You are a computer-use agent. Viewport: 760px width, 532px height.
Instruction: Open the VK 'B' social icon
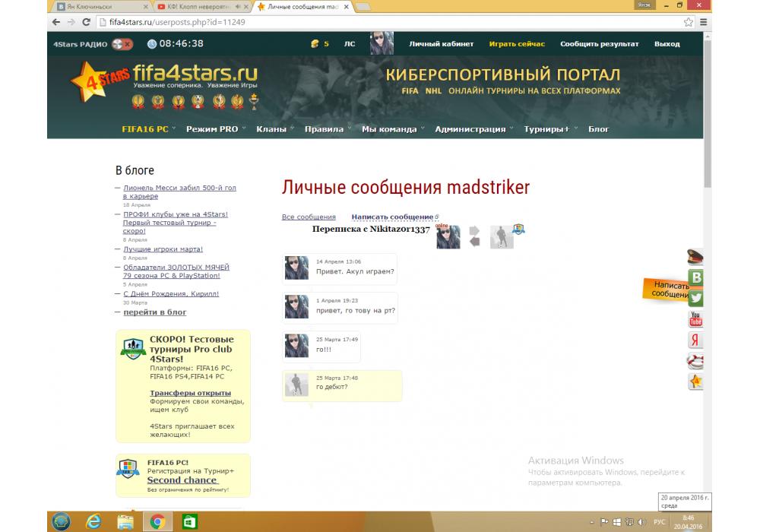[695, 277]
